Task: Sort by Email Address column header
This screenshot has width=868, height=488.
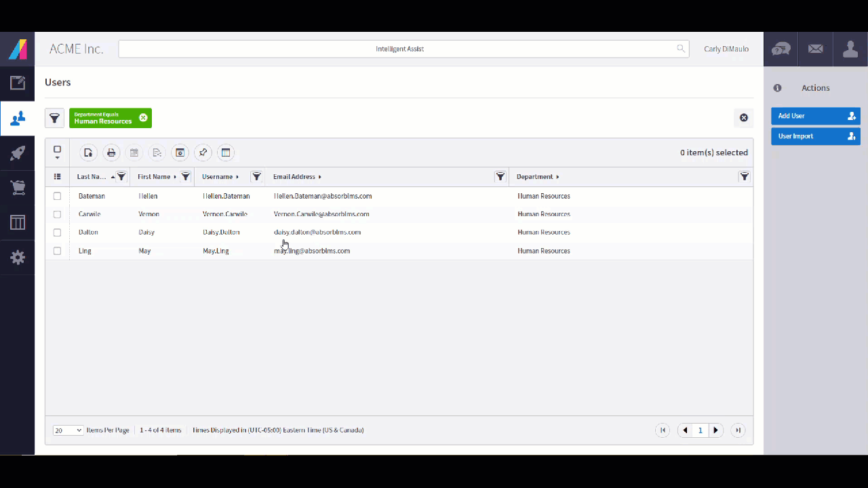Action: 294,177
